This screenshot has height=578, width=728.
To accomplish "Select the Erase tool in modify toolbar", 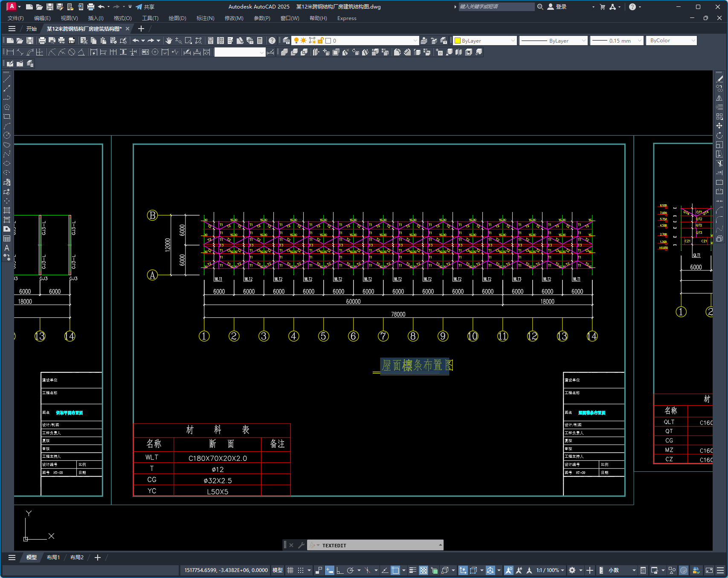I will (719, 79).
